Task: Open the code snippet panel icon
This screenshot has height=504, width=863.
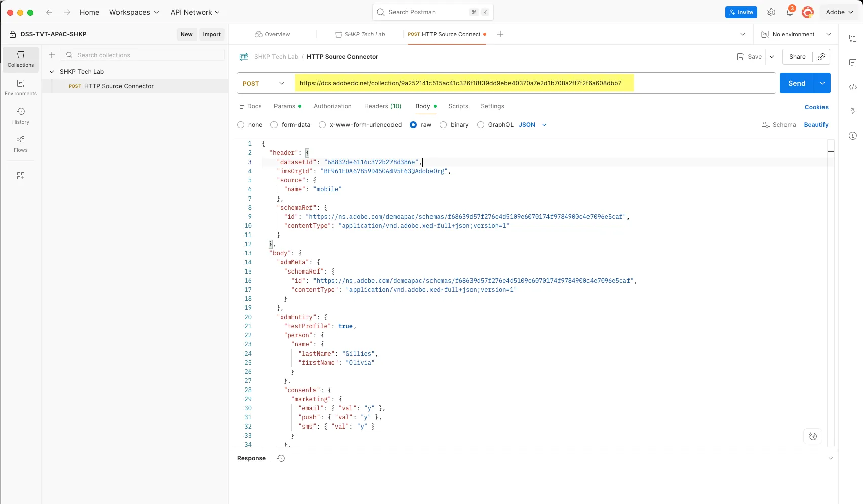Action: coord(853,87)
